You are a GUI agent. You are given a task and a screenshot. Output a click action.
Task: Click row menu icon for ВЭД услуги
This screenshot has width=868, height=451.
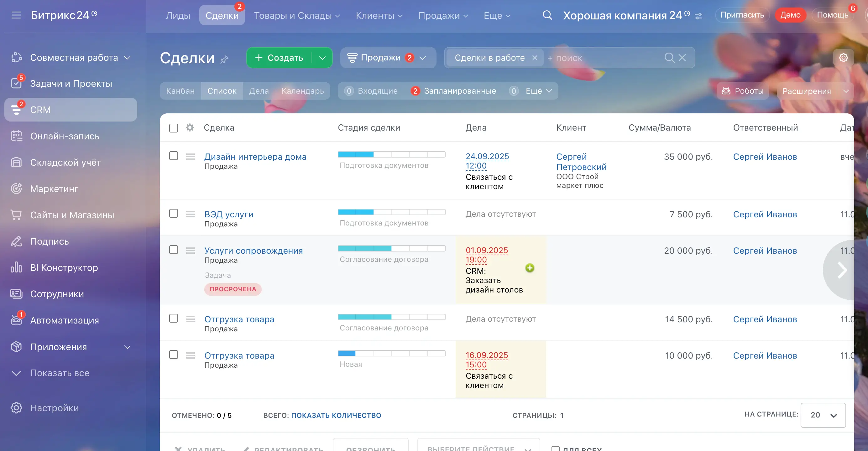pos(191,214)
